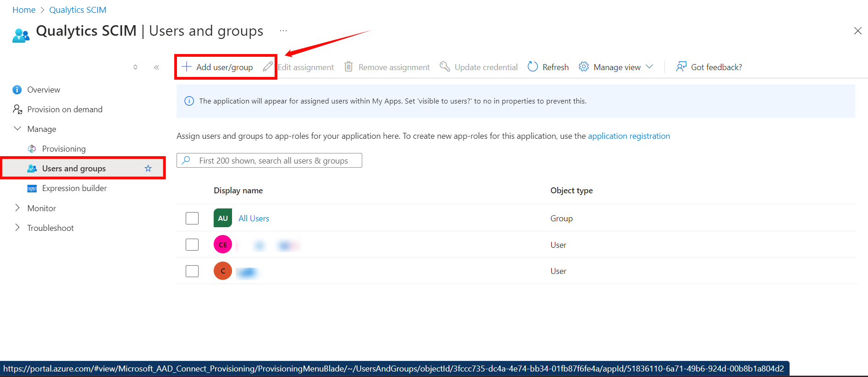Check the CE user row checkbox
The width and height of the screenshot is (868, 377).
192,245
